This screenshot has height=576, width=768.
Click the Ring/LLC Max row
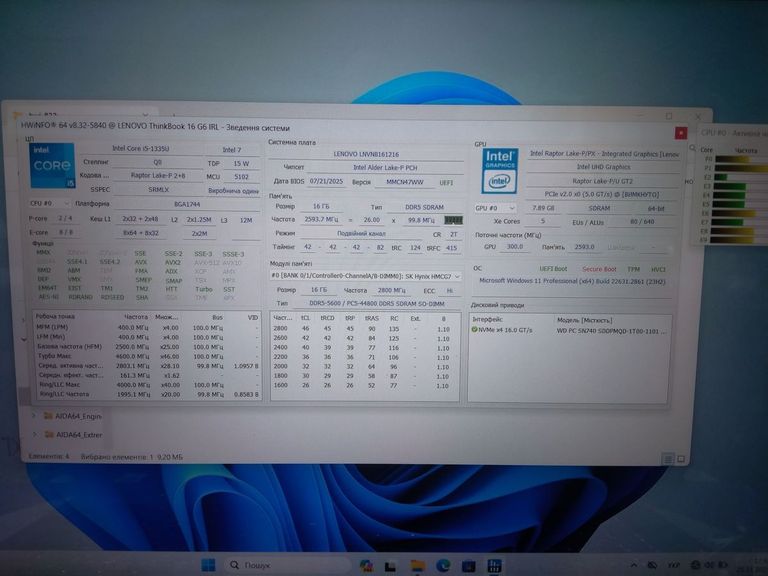pyautogui.click(x=147, y=385)
